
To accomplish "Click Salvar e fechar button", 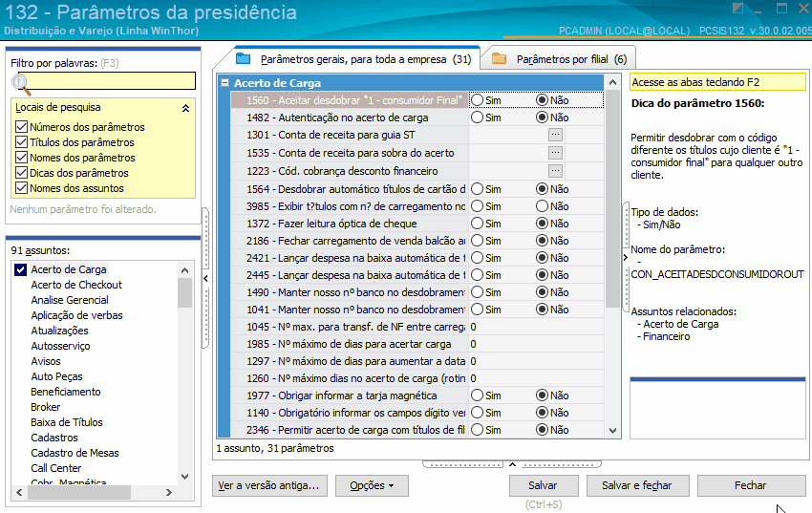I will 637,485.
